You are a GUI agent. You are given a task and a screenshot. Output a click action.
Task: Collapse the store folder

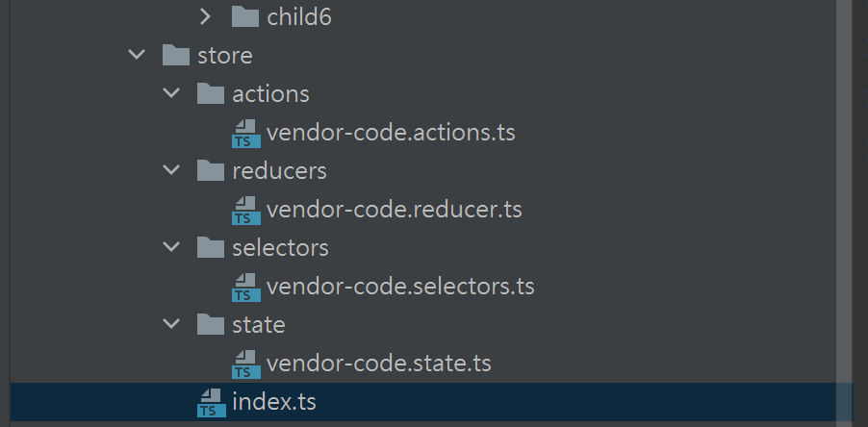[x=137, y=55]
